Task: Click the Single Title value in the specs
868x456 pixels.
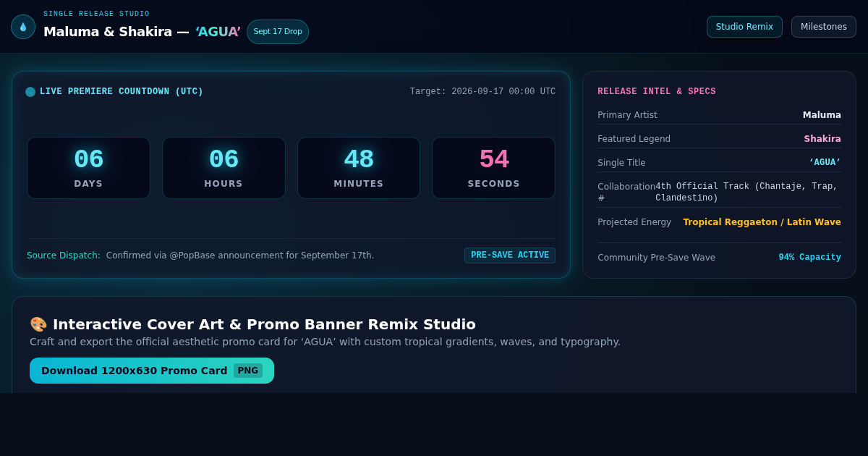Action: (825, 163)
